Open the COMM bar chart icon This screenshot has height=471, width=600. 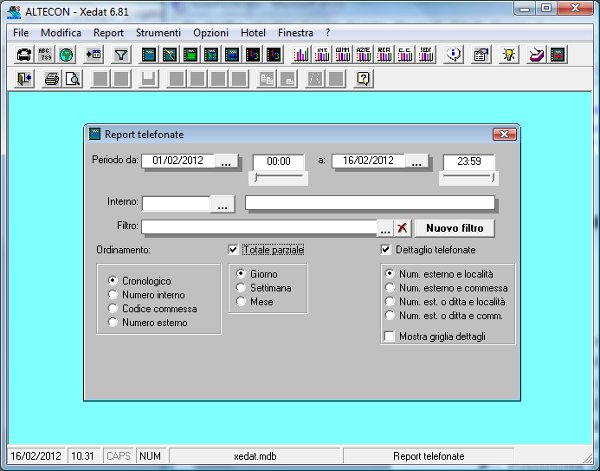pyautogui.click(x=343, y=55)
